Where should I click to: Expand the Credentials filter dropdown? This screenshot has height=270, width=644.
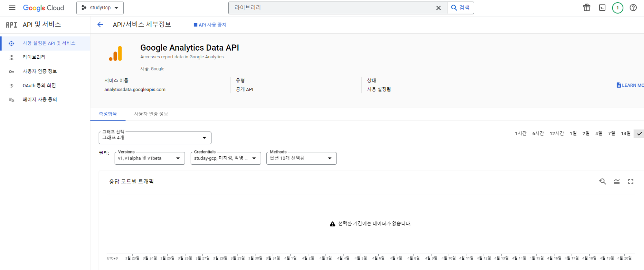coord(226,158)
